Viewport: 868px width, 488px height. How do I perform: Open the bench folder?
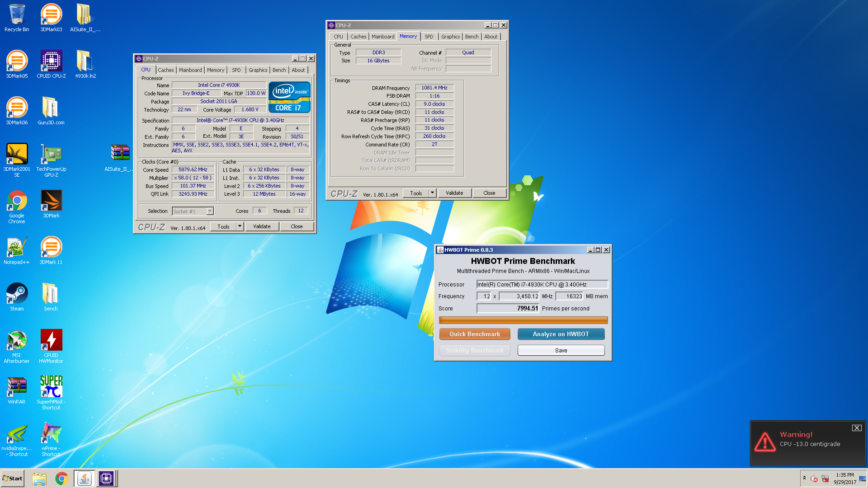[x=51, y=297]
